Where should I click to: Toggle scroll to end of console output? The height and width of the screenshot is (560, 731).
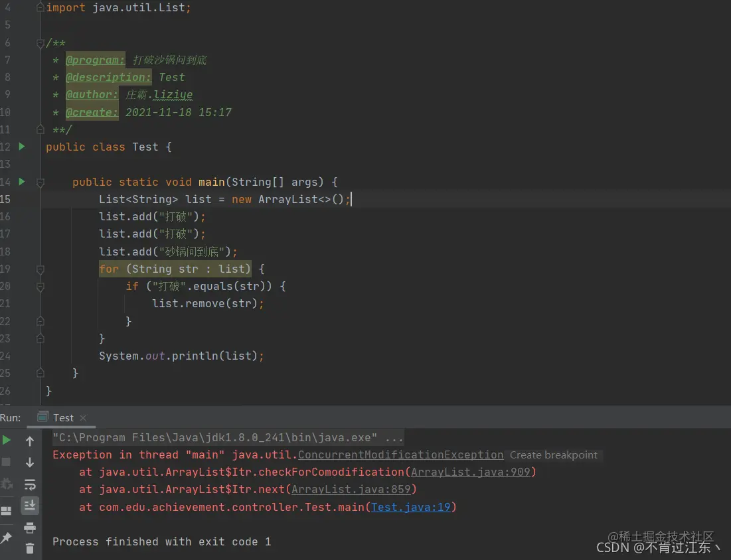point(30,506)
